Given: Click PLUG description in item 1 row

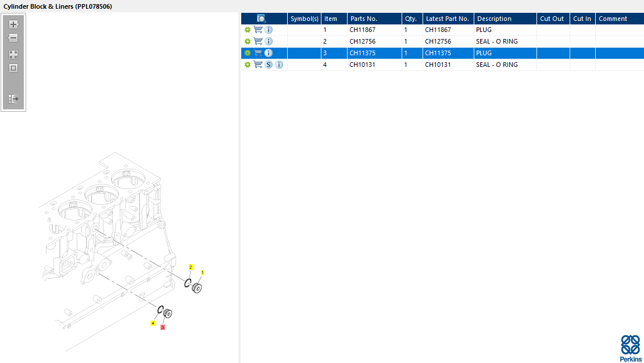Looking at the screenshot, I should (x=484, y=30).
